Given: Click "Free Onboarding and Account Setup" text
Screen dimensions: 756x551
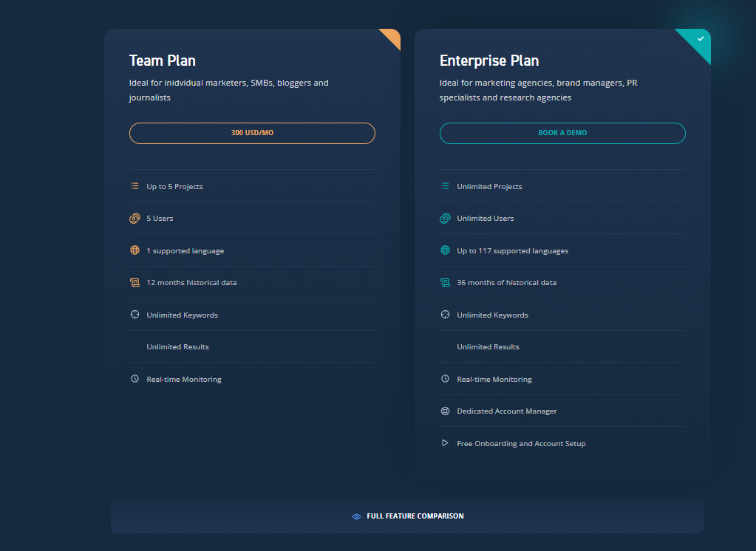Looking at the screenshot, I should point(522,443).
